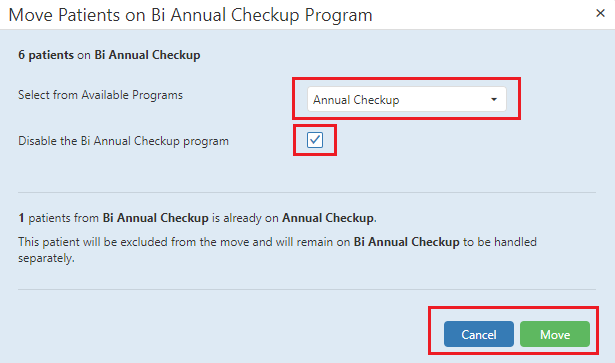Screen dimensions: 615x363
Task: Click 'Bi Annual Checkup' after 'patients from'
Action: [155, 218]
